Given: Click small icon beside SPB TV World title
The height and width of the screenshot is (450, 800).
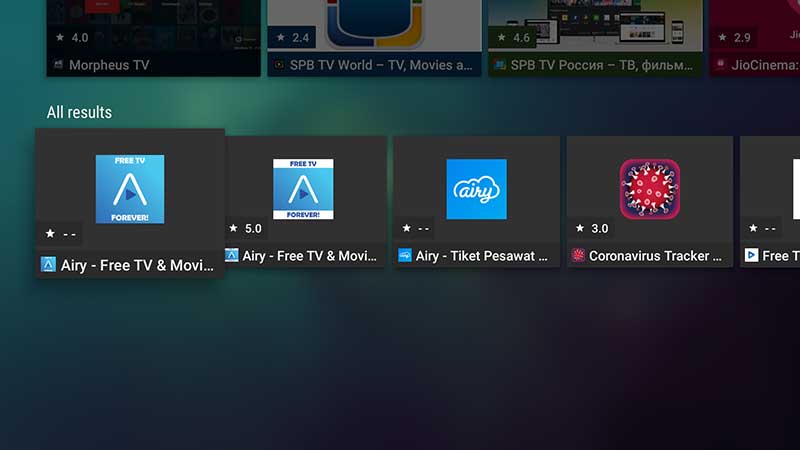Looking at the screenshot, I should [279, 64].
